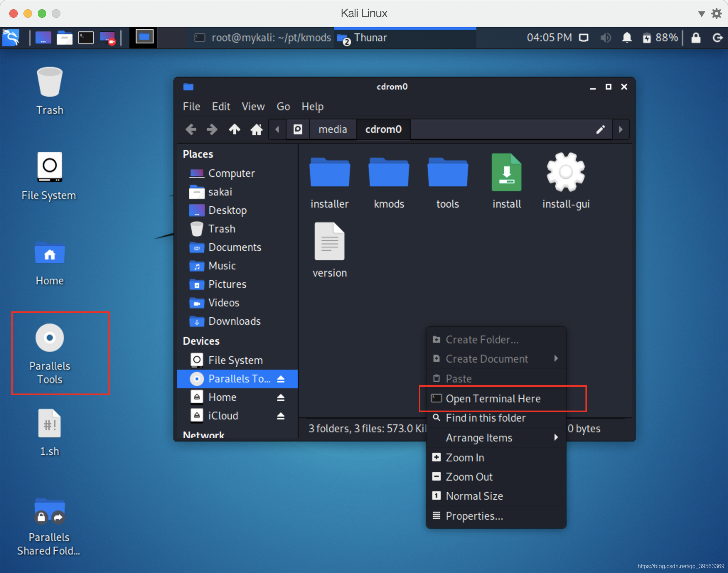Click the edit path pencil icon
This screenshot has height=573, width=728.
[x=600, y=129]
